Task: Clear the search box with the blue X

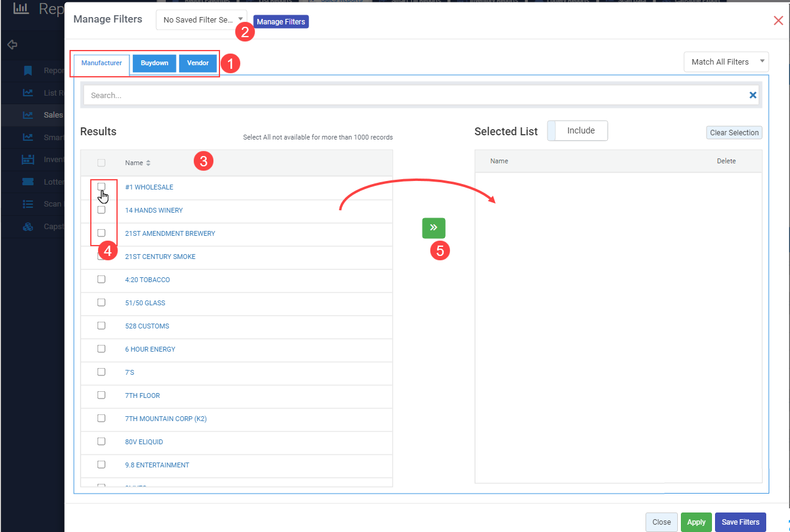Action: coord(753,95)
